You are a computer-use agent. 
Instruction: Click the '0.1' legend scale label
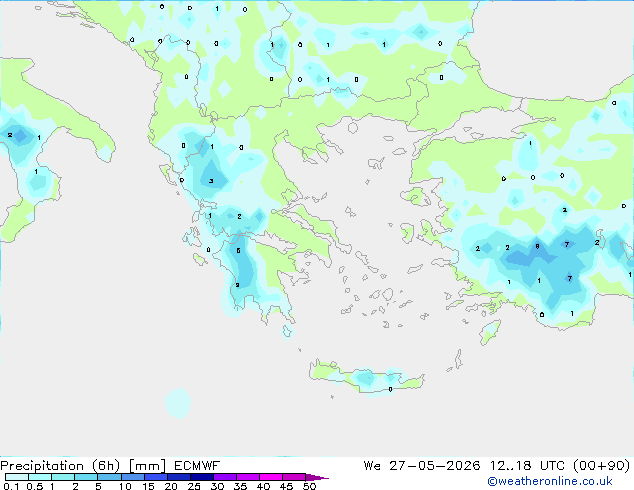point(11,486)
